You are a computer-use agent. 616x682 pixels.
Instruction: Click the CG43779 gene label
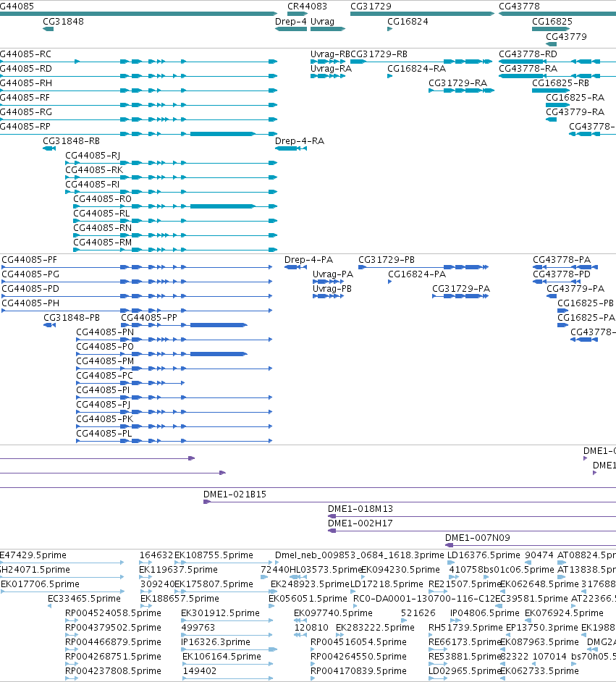(x=566, y=36)
